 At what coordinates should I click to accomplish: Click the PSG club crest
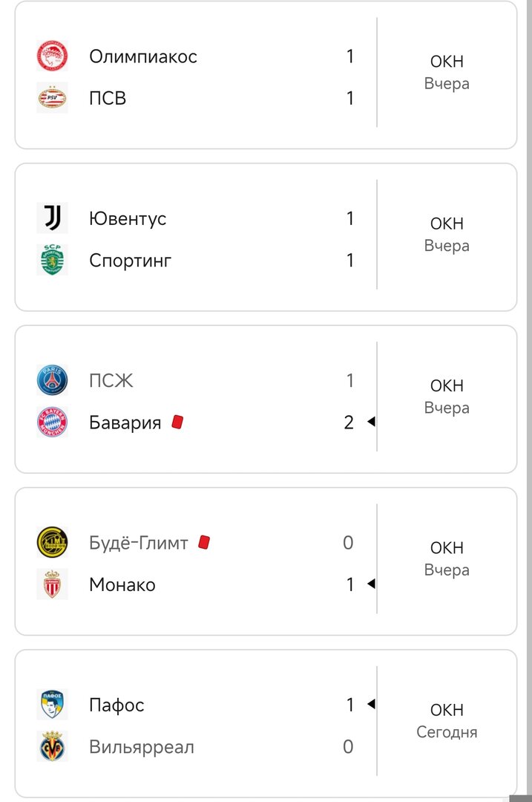coord(52,381)
